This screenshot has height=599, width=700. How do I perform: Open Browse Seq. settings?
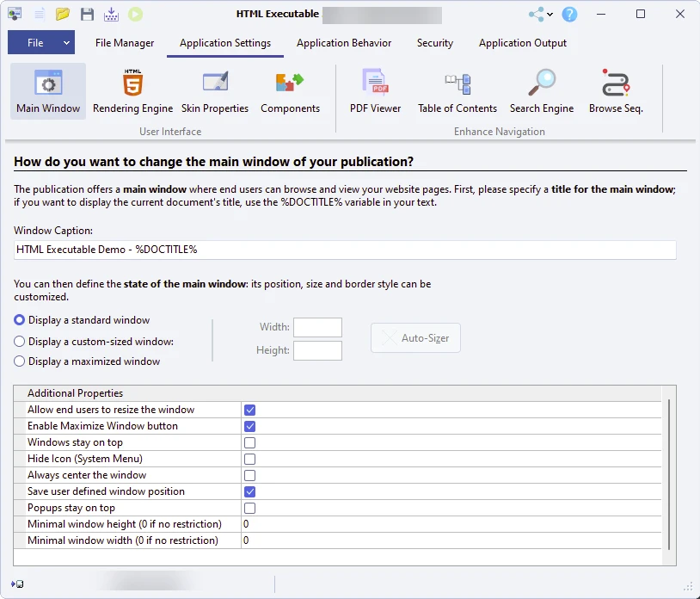point(615,91)
